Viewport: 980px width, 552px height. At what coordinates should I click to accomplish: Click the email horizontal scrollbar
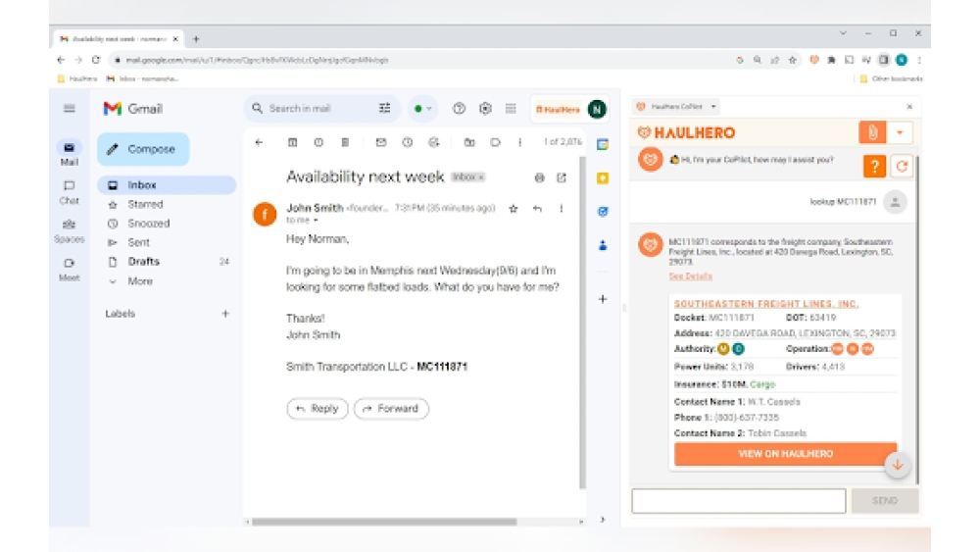pyautogui.click(x=384, y=522)
